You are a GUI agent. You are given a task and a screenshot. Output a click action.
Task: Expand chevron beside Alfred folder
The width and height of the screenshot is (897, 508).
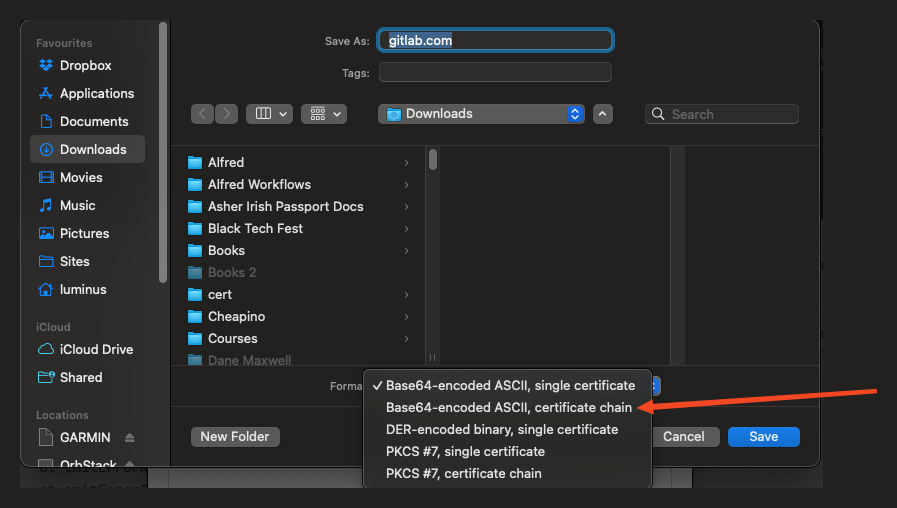(406, 162)
